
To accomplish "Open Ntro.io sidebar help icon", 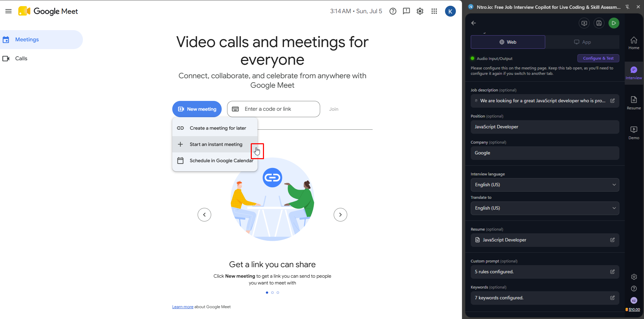I will click(x=634, y=289).
